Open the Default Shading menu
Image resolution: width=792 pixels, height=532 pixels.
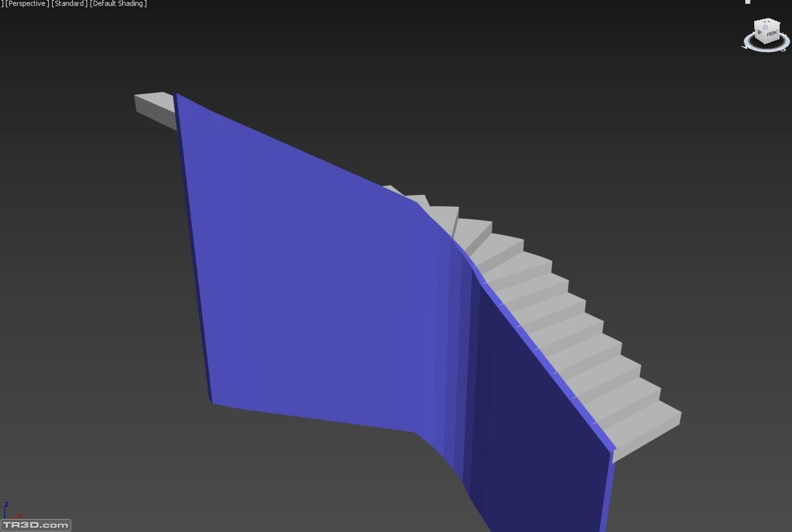(119, 4)
